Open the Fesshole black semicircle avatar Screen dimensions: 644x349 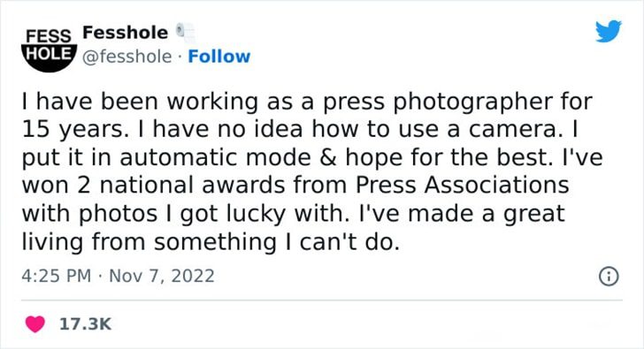[x=49, y=49]
